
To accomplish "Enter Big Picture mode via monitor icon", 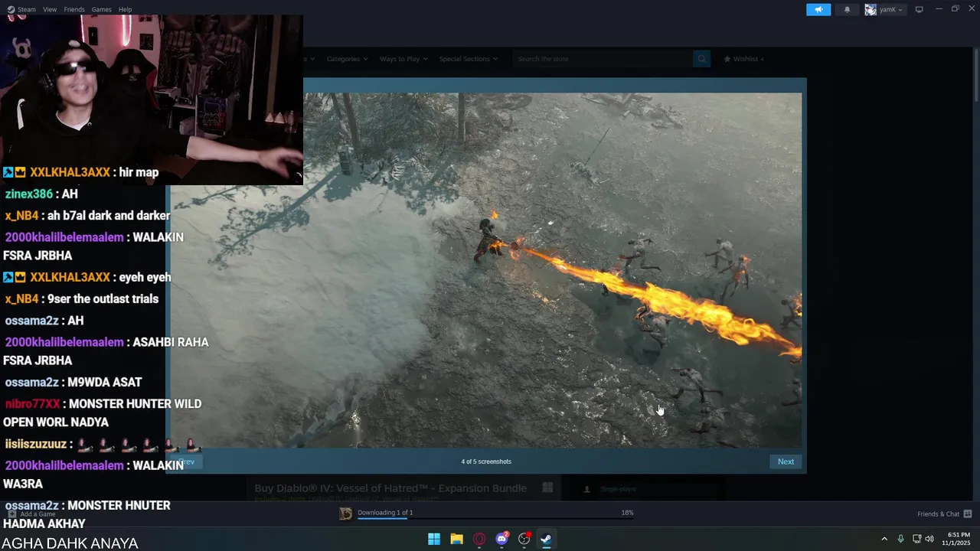I will pos(919,9).
